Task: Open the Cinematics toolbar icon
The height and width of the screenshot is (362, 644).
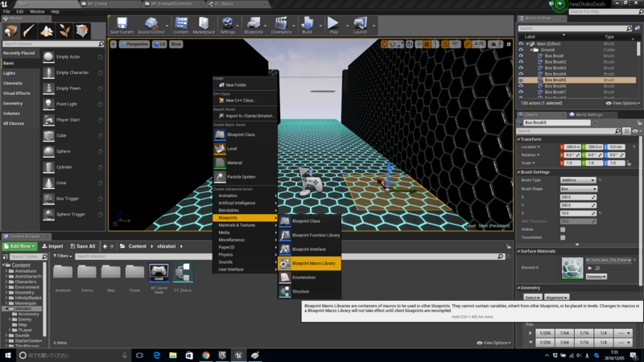Action: click(x=281, y=26)
